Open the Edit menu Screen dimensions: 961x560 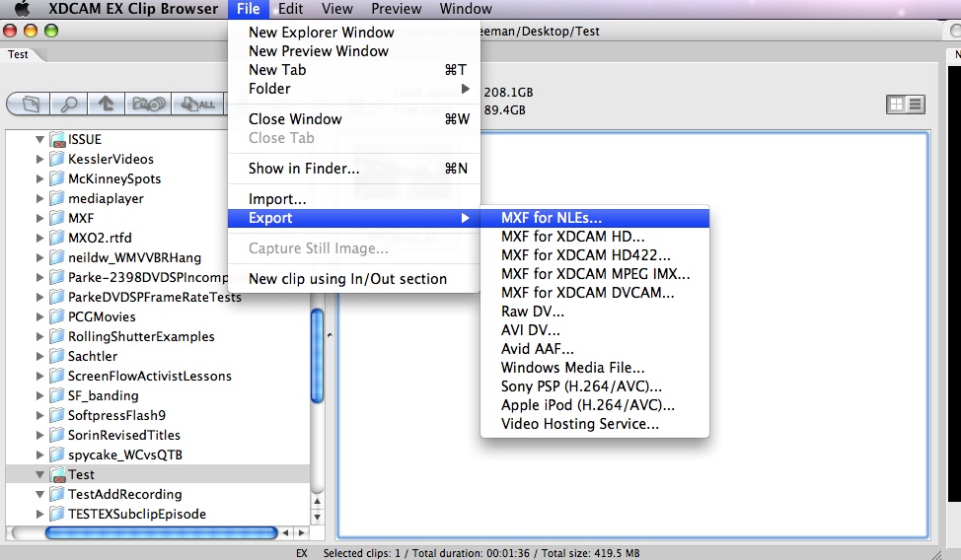tap(290, 9)
